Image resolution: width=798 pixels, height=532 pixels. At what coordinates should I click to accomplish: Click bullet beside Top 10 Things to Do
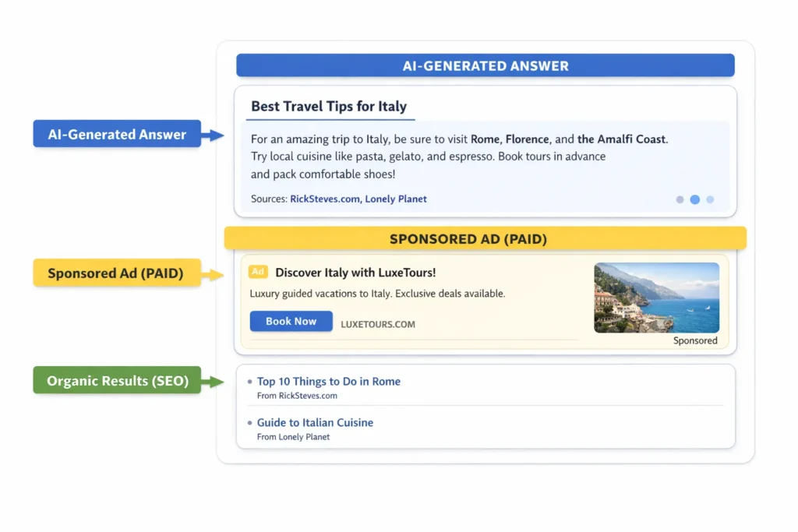pyautogui.click(x=249, y=382)
